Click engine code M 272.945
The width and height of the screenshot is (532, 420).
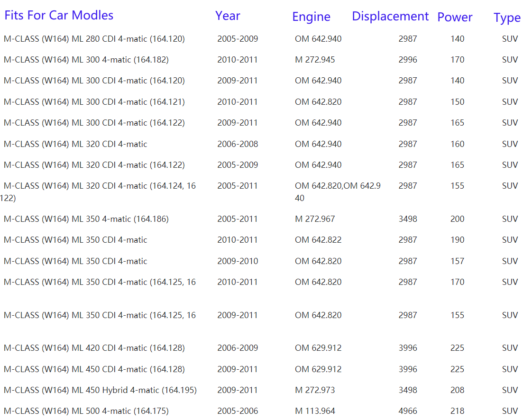point(315,60)
